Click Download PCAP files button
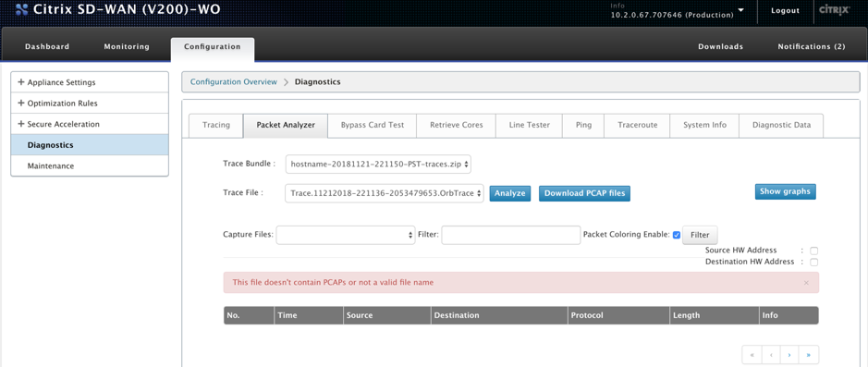 [x=584, y=193]
